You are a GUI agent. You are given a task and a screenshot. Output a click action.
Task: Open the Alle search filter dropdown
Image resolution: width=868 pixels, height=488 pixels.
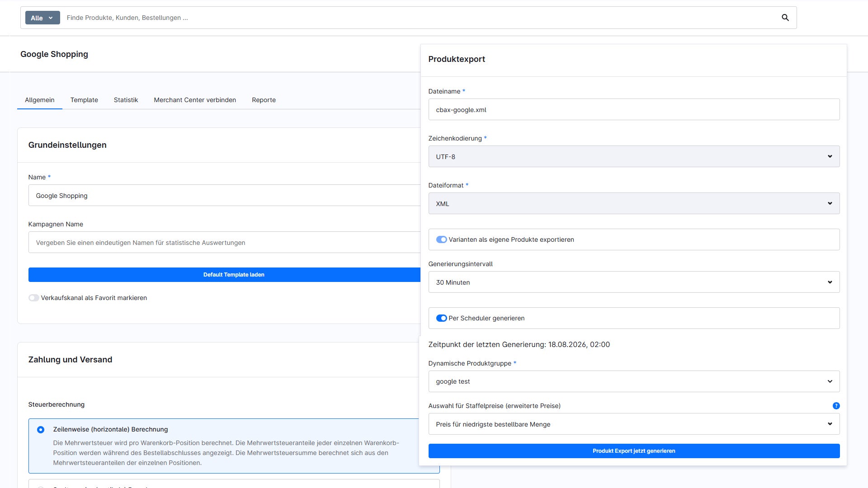(x=42, y=18)
